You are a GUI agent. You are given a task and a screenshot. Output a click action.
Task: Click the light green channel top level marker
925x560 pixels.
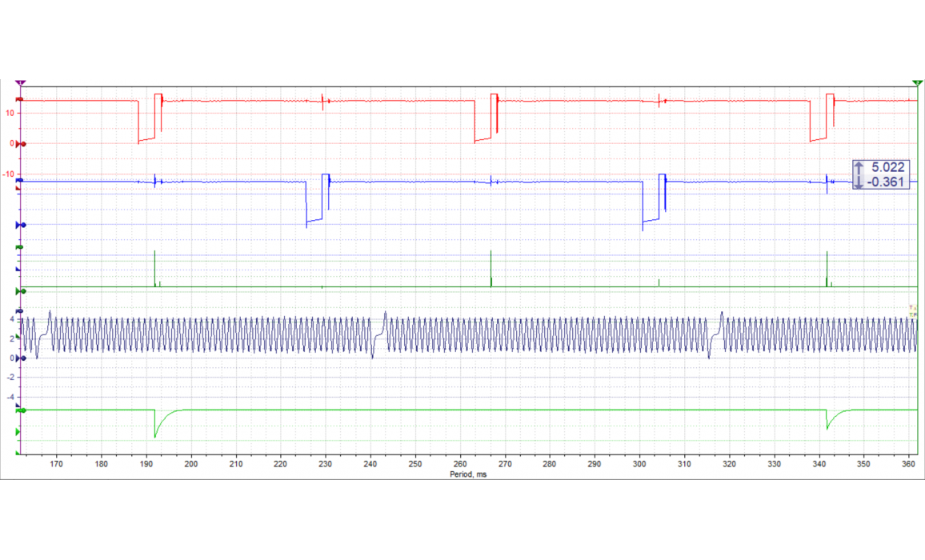pyautogui.click(x=22, y=410)
